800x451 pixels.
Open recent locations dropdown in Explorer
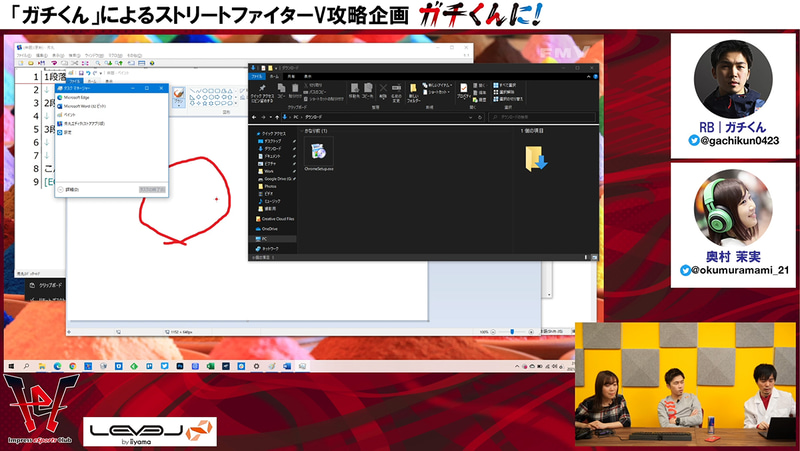click(x=270, y=117)
